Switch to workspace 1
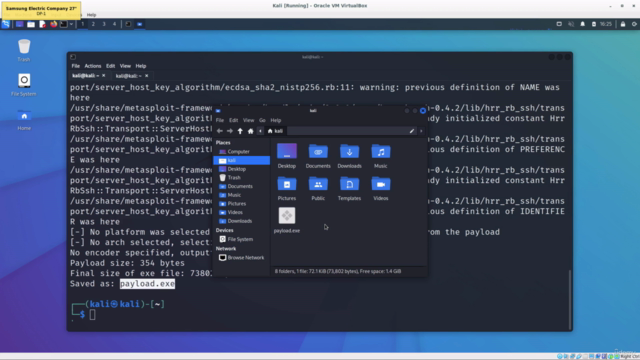Image resolution: width=640 pixels, height=360 pixels. point(82,24)
